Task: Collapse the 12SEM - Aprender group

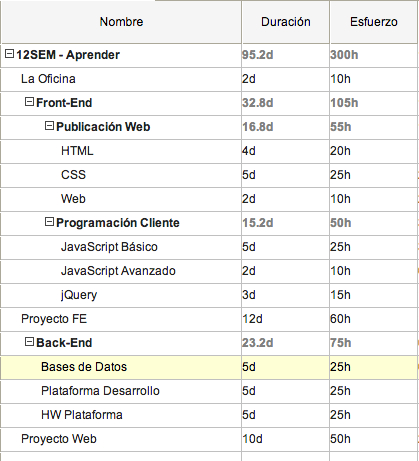Action: (x=10, y=54)
